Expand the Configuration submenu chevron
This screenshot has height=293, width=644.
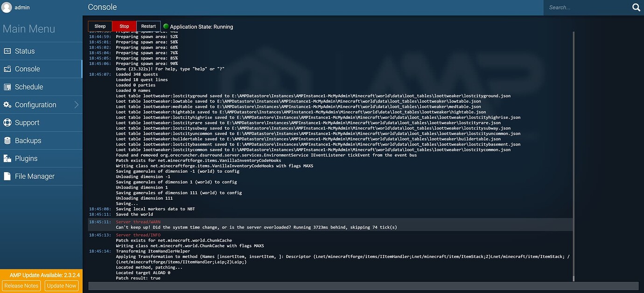(x=77, y=105)
